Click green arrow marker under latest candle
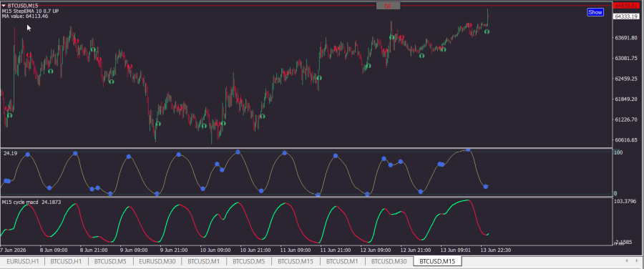The height and width of the screenshot is (269, 644). [x=487, y=31]
